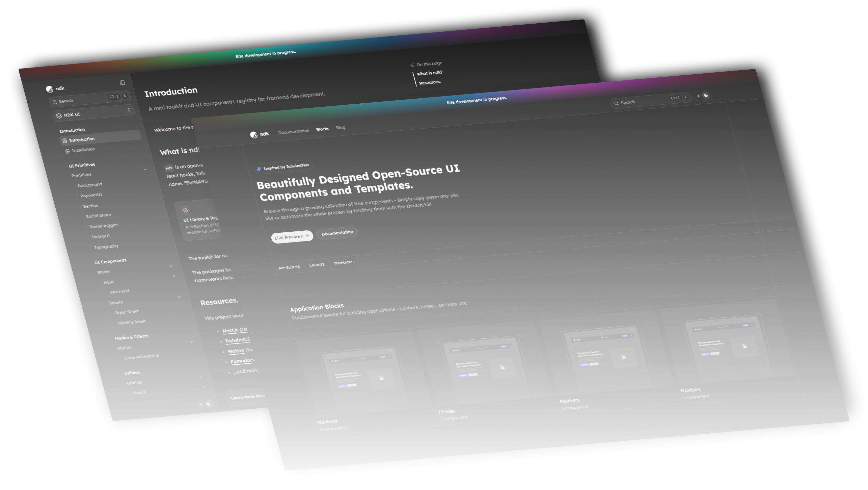
Task: Open Documentation in the top navbar
Action: 293,131
